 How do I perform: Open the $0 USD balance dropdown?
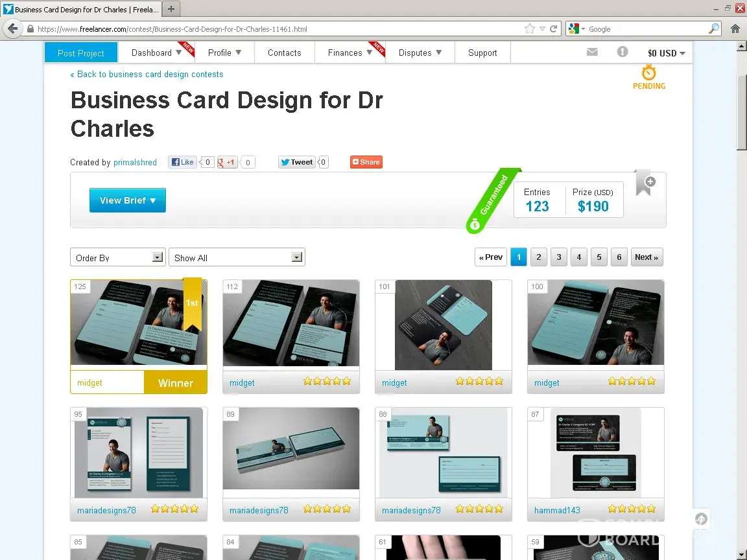pyautogui.click(x=666, y=53)
